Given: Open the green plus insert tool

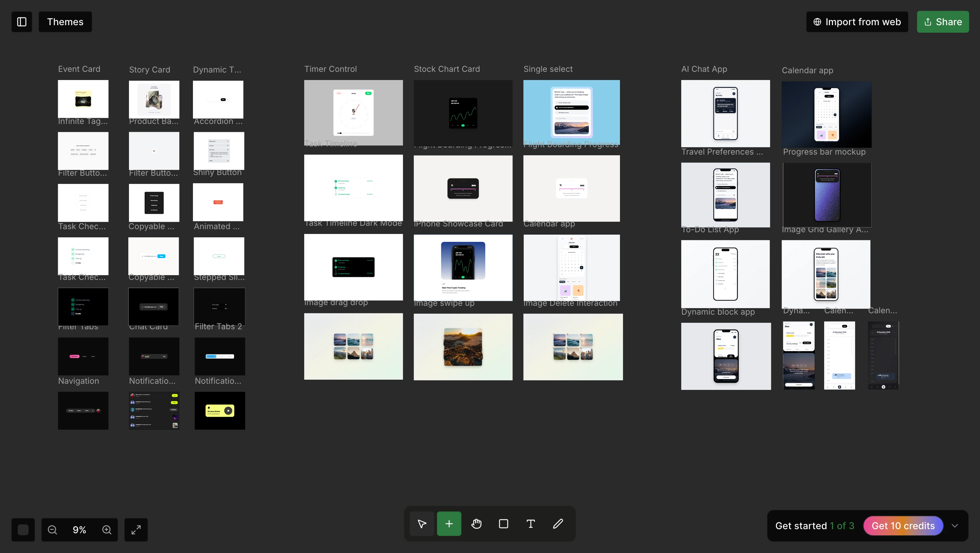Looking at the screenshot, I should (449, 524).
